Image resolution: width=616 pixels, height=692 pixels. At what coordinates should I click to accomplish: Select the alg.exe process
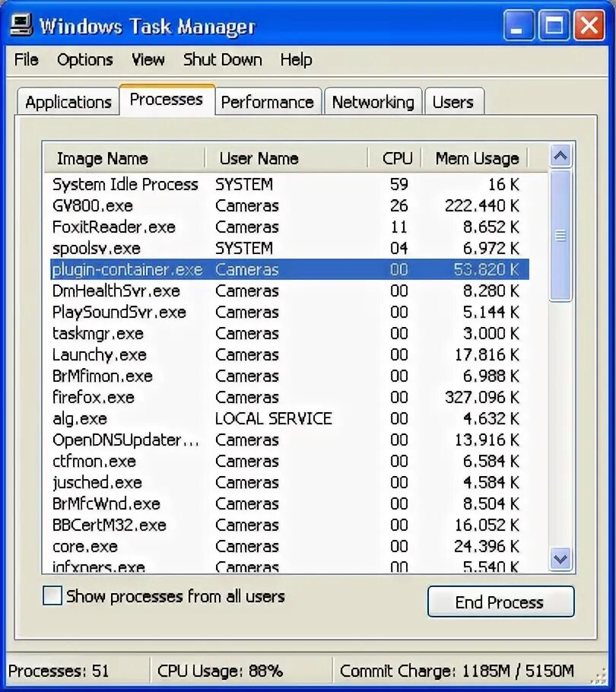[x=290, y=418]
